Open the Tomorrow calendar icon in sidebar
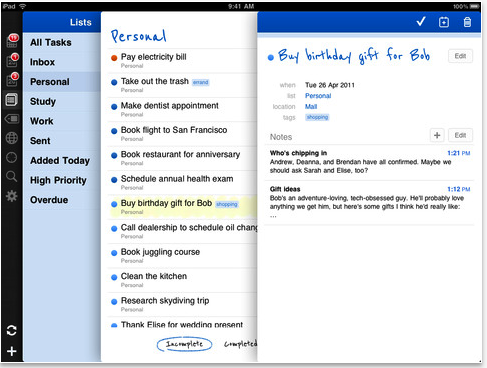 12,80
